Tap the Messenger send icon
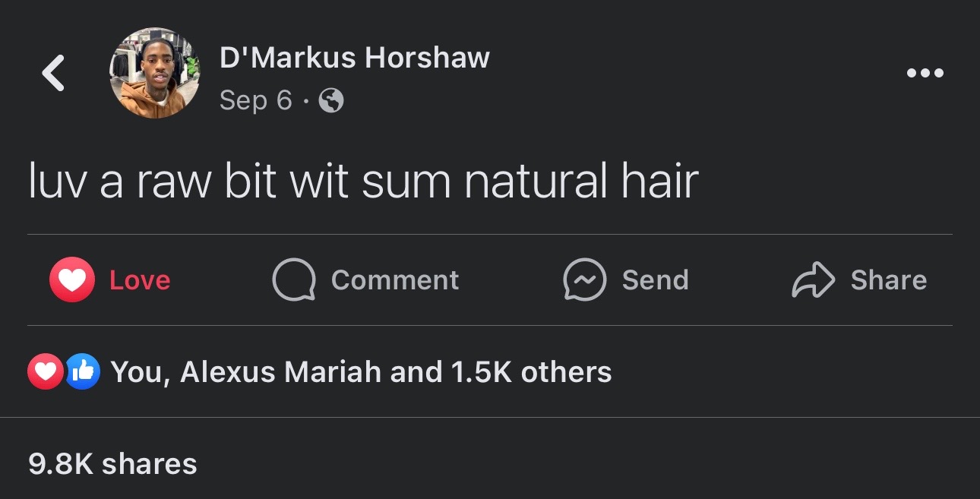 [584, 280]
